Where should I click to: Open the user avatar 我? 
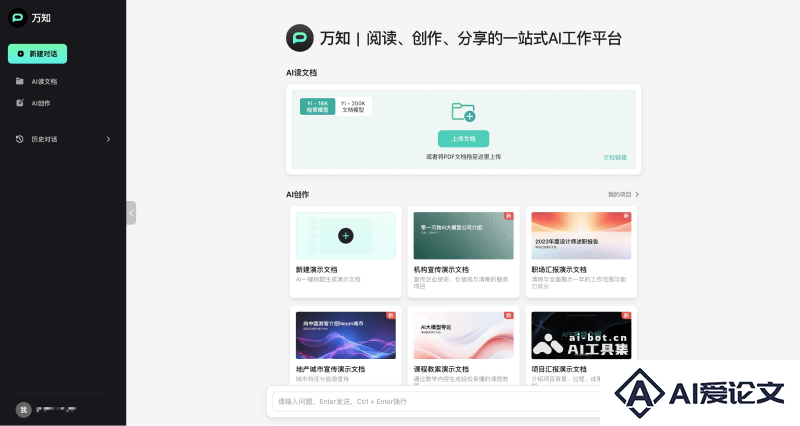coord(23,410)
